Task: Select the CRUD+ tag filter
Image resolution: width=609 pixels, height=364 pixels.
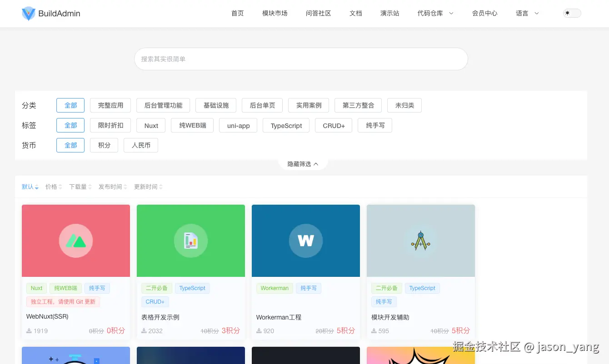Action: 334,125
